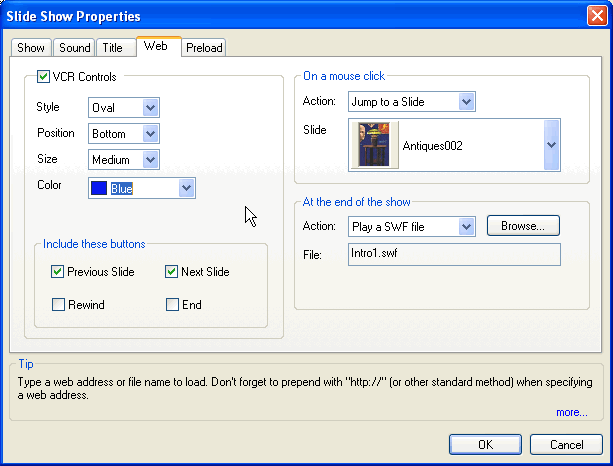
Task: Switch to the Show tab
Action: pos(31,48)
